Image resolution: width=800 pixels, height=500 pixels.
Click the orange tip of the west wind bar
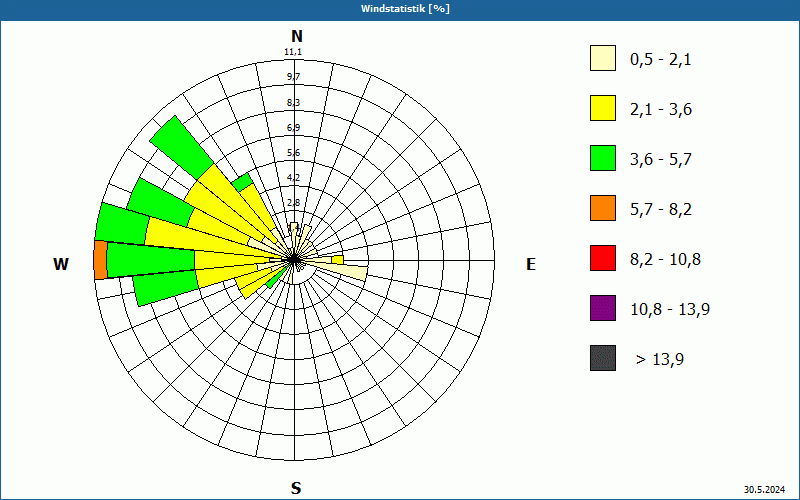[x=101, y=260]
